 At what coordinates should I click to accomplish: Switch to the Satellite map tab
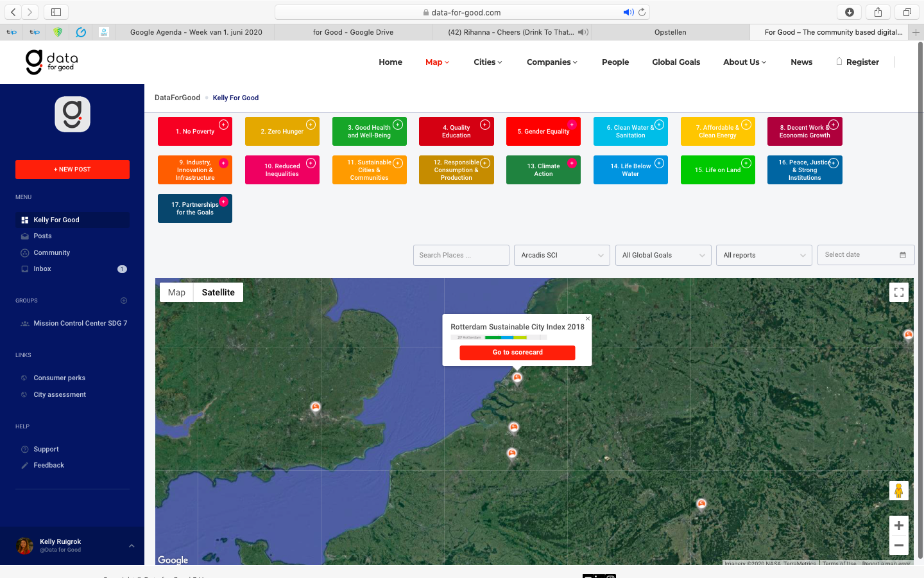(x=218, y=292)
